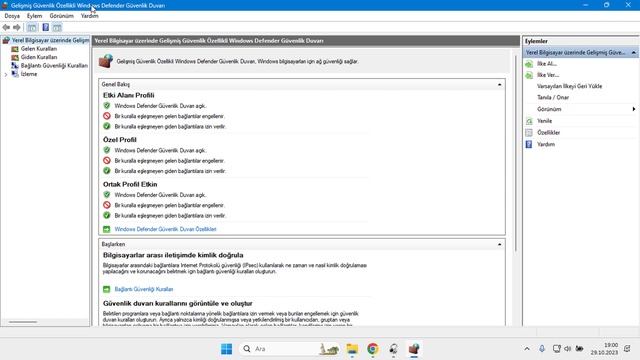
Task: Open the Bağlantı Güvenliği Kuralları link
Action: point(144,289)
